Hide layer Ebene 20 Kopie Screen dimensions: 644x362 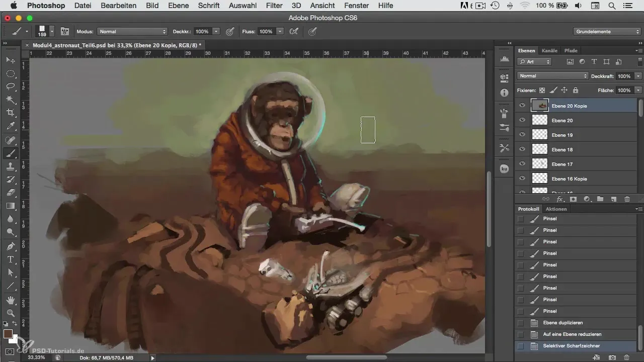(522, 106)
